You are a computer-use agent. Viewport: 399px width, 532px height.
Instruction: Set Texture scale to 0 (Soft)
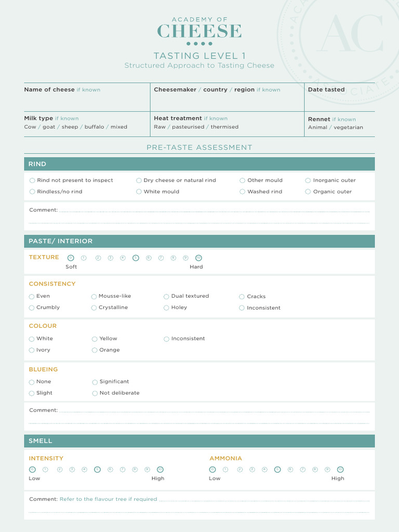(71, 258)
